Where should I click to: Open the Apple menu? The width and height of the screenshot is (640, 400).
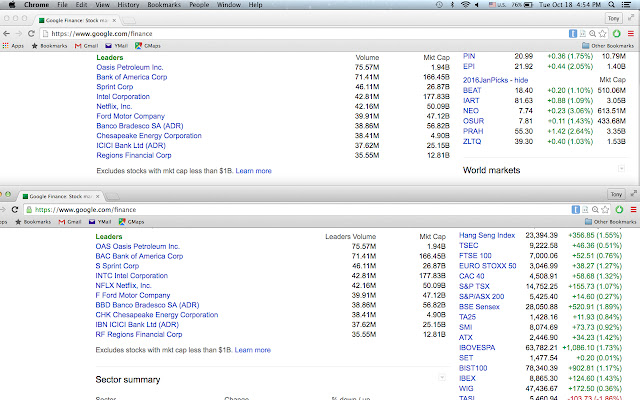pyautogui.click(x=12, y=4)
